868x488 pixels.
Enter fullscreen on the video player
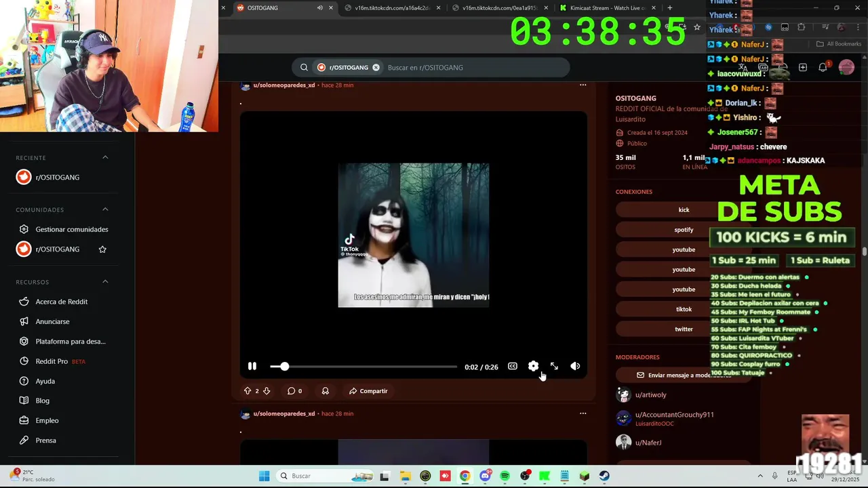[x=554, y=366]
